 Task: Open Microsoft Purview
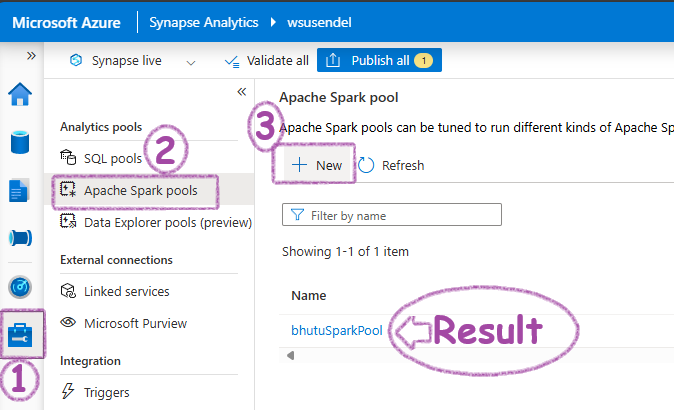(135, 323)
